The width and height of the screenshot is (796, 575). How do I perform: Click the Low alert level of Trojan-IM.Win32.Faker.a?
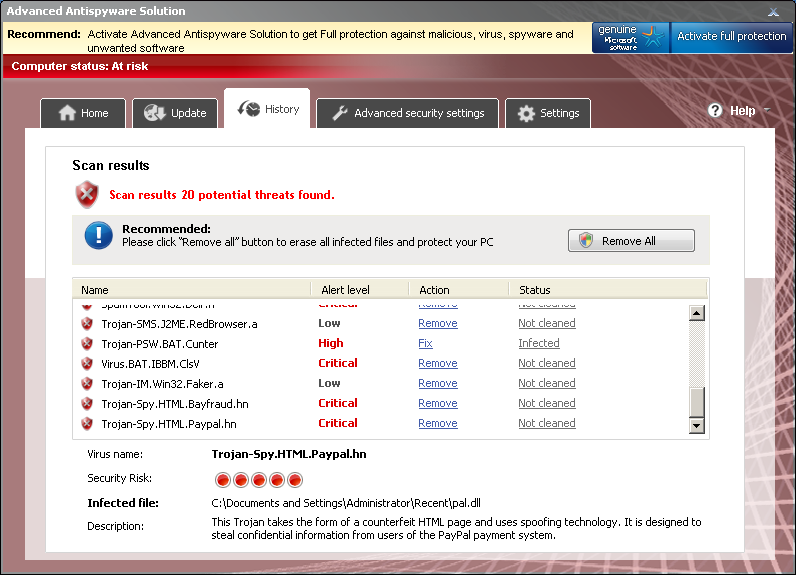pyautogui.click(x=329, y=383)
